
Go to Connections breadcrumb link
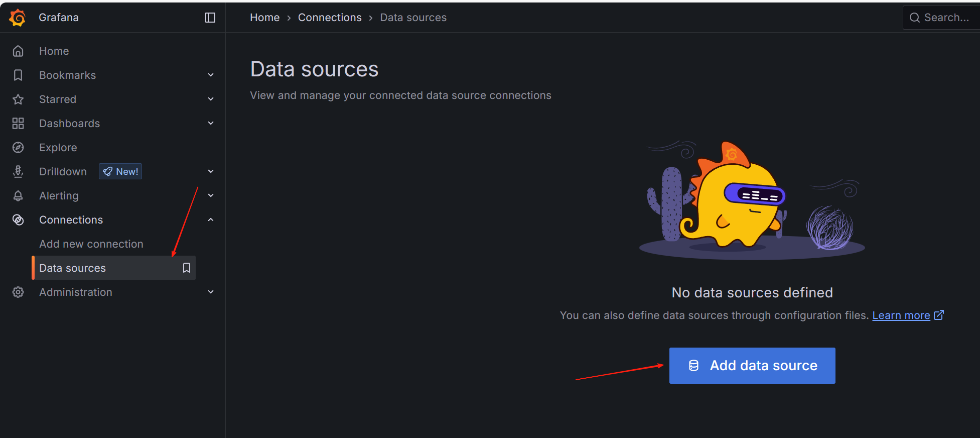330,18
